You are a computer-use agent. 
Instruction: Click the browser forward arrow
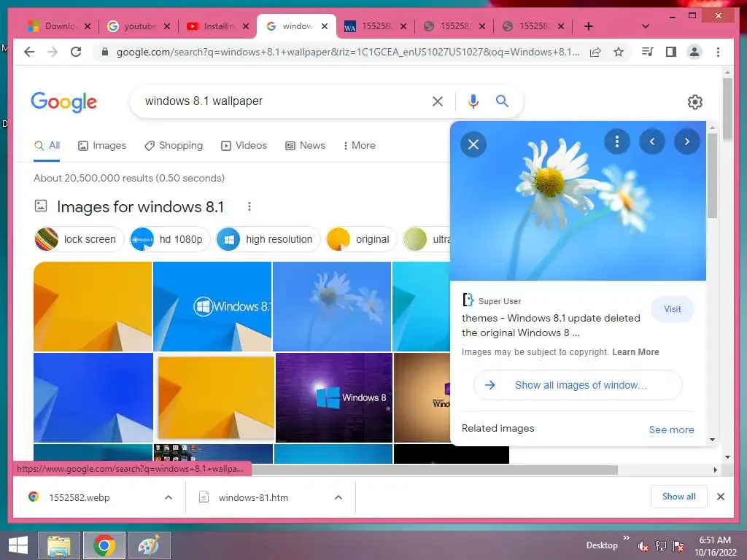click(53, 52)
